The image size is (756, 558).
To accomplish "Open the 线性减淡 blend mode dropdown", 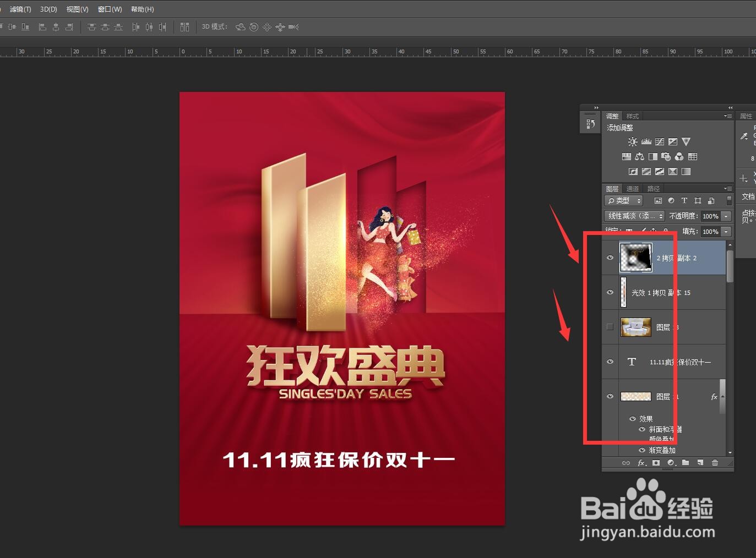I will click(x=635, y=216).
